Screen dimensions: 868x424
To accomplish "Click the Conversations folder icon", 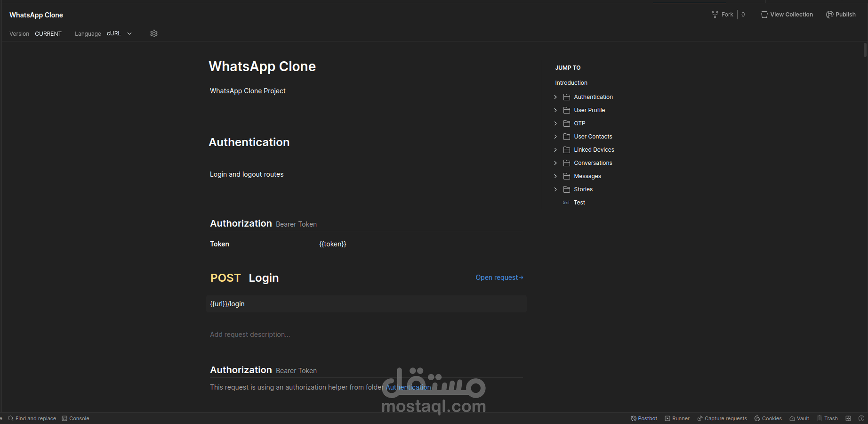I will pyautogui.click(x=567, y=163).
